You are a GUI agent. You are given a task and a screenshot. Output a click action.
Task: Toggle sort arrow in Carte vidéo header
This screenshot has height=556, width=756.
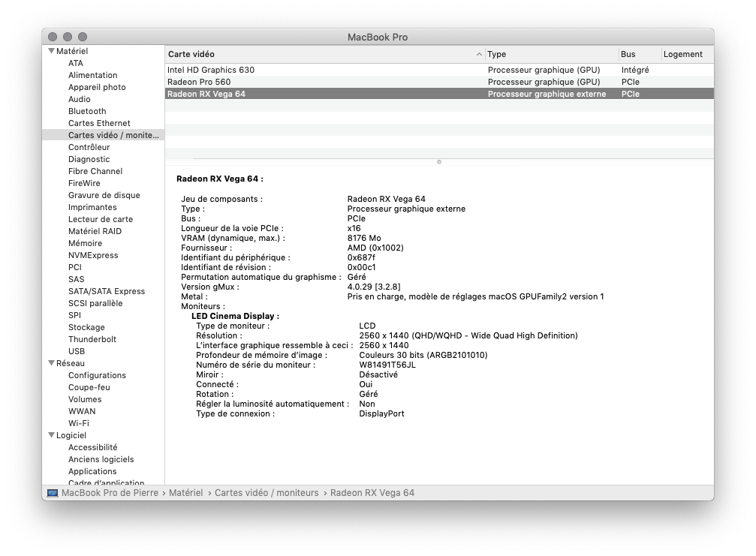(x=479, y=55)
